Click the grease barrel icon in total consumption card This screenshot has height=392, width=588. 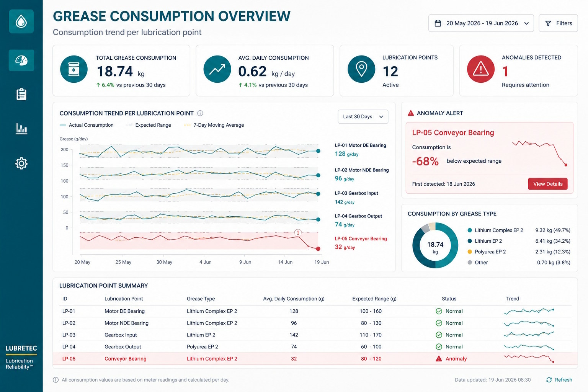tap(74, 69)
